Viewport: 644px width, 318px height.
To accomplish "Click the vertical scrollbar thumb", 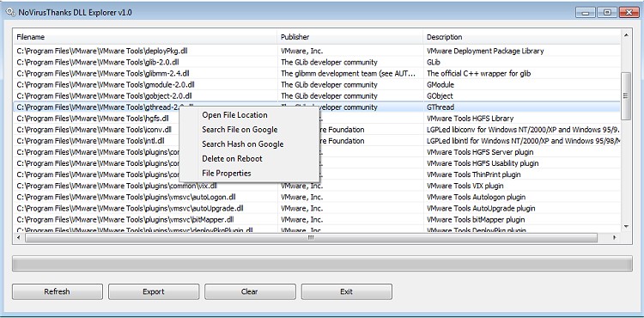I will 626,95.
